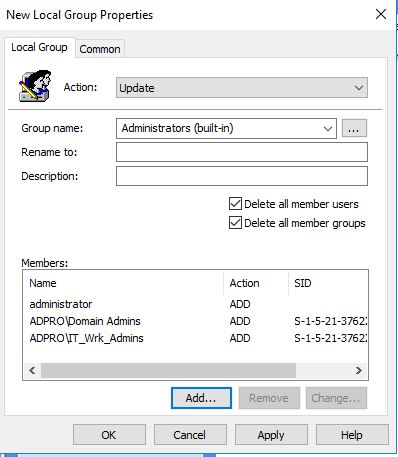The height and width of the screenshot is (457, 398).
Task: Click the local group user icon
Action: point(35,86)
